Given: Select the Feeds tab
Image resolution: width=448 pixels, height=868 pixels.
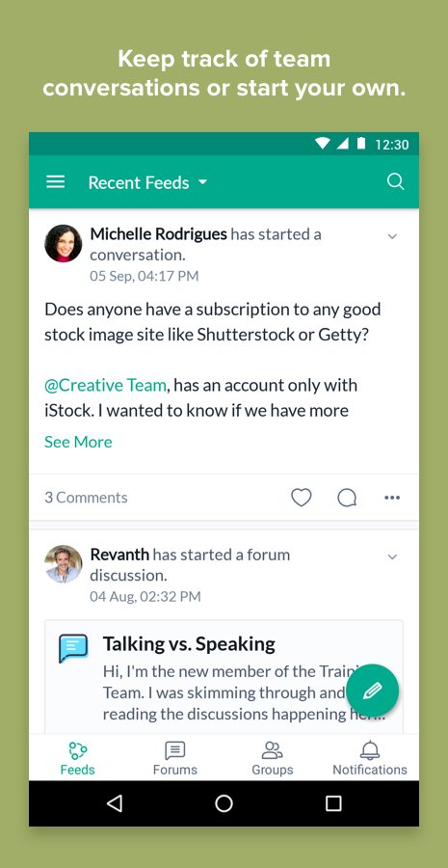Looking at the screenshot, I should [x=77, y=758].
